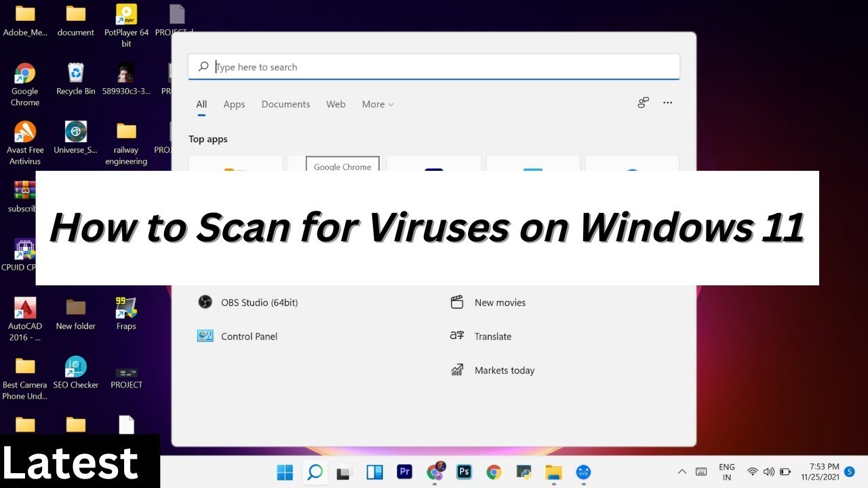Open the Widgets panel from the taskbar
This screenshot has width=868, height=488.
point(375,472)
